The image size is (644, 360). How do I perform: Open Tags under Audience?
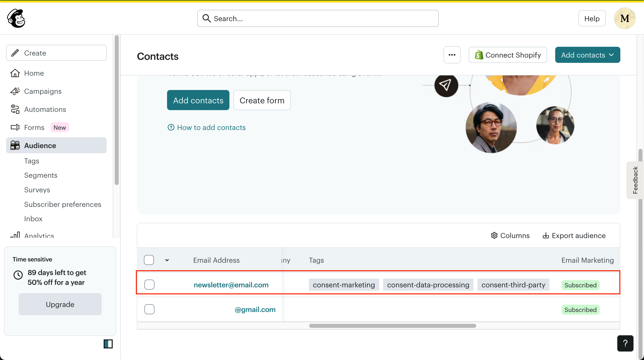[x=32, y=161]
